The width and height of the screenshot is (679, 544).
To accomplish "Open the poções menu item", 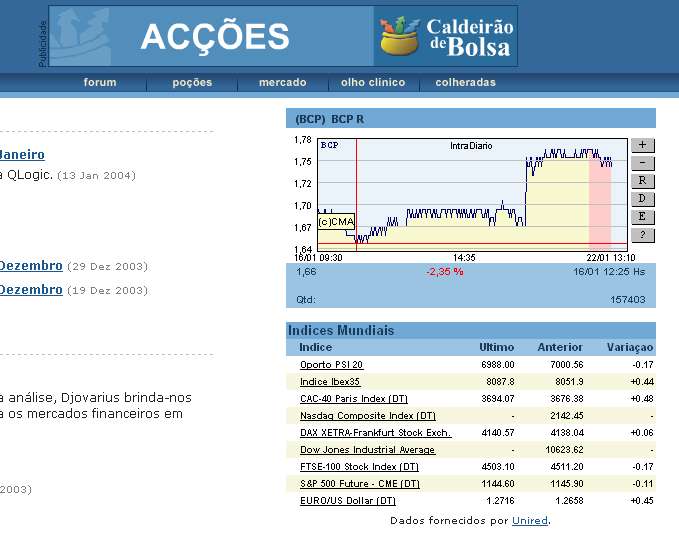I will click(x=192, y=82).
